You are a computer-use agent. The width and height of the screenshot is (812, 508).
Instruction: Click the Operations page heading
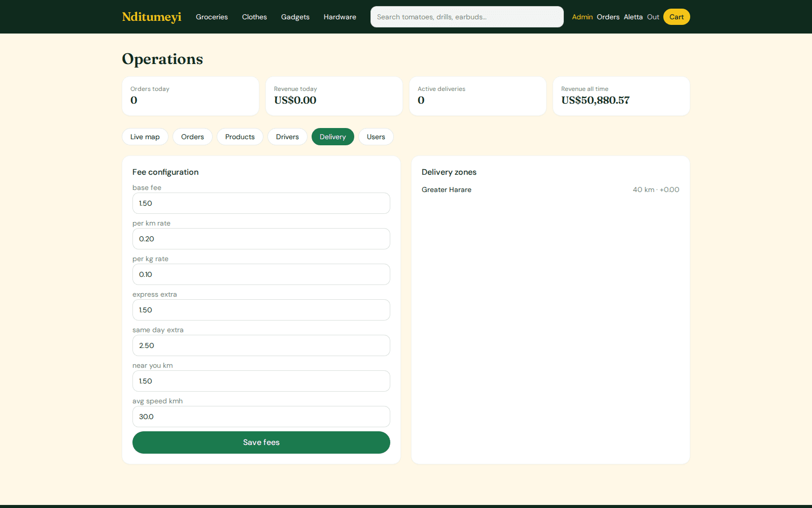click(162, 59)
